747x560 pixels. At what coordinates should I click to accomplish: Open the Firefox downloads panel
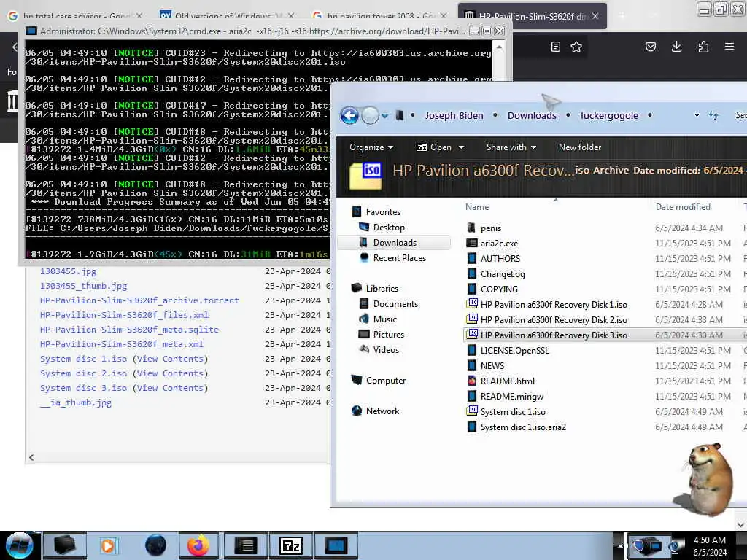pos(676,47)
